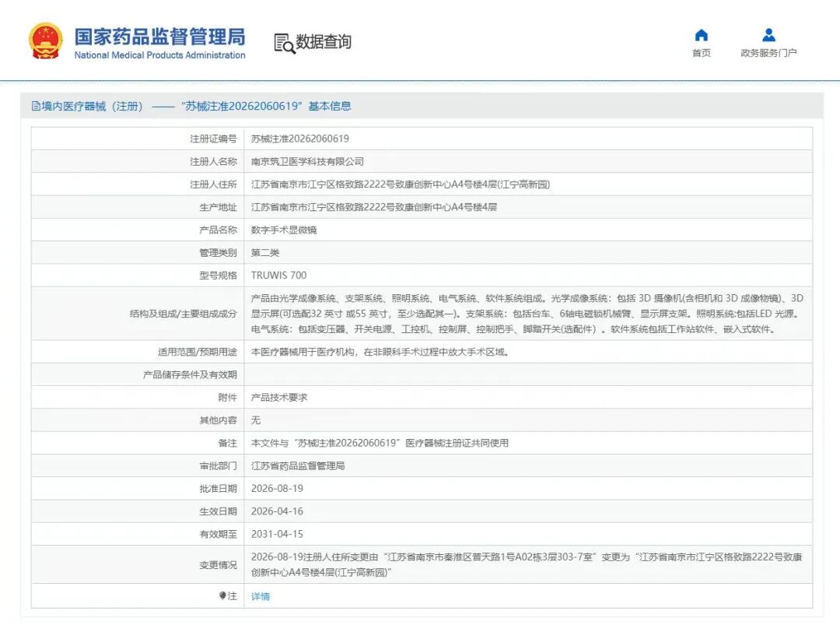This screenshot has width=840, height=632.
Task: Click the product structure description paragraph
Action: tap(527, 314)
